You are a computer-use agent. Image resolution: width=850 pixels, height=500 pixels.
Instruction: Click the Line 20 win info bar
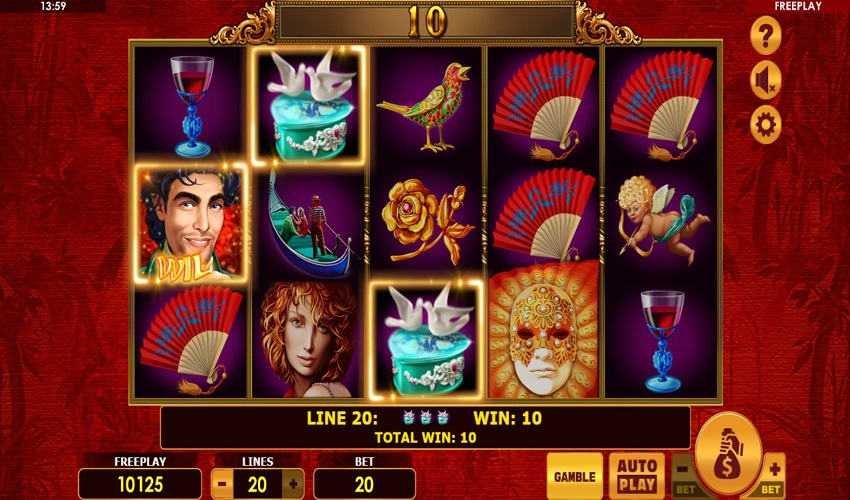pyautogui.click(x=426, y=427)
